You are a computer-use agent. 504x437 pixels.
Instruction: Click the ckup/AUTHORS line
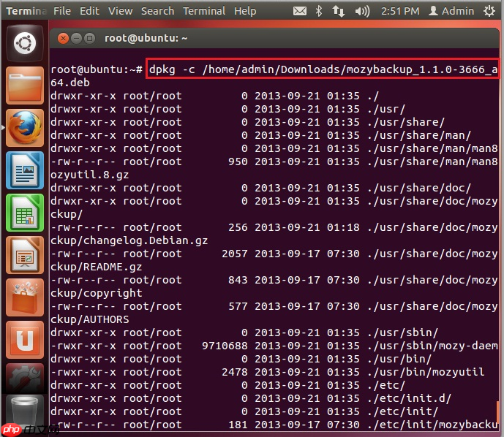pos(90,319)
